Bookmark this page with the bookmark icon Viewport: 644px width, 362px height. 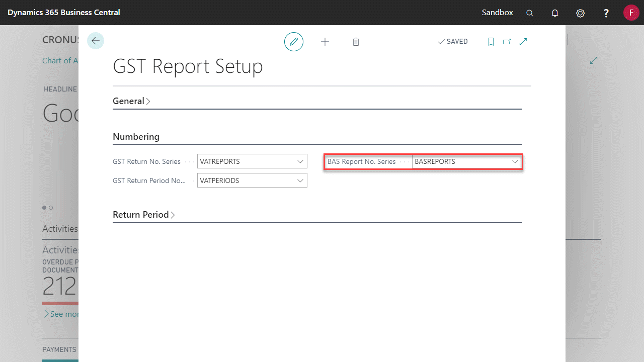point(491,42)
